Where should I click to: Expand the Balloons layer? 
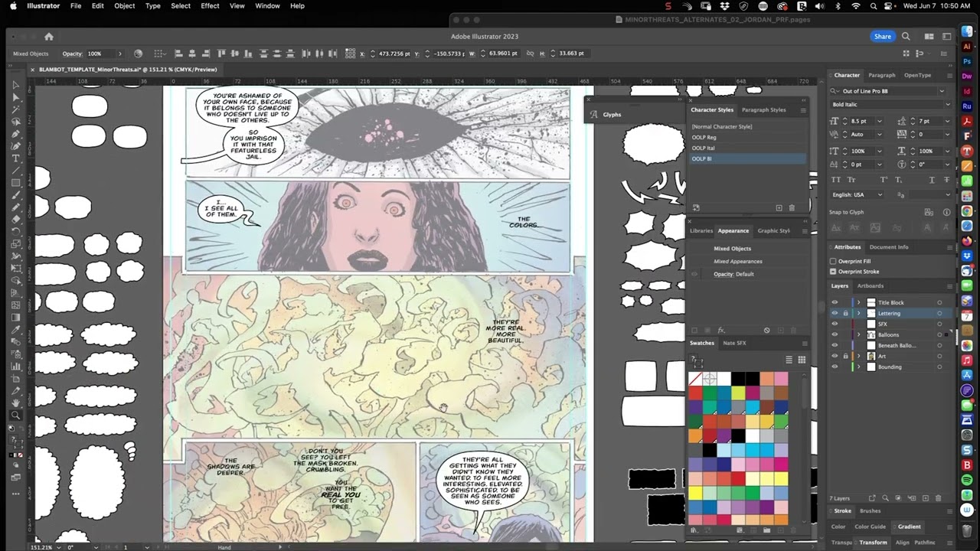pyautogui.click(x=858, y=334)
